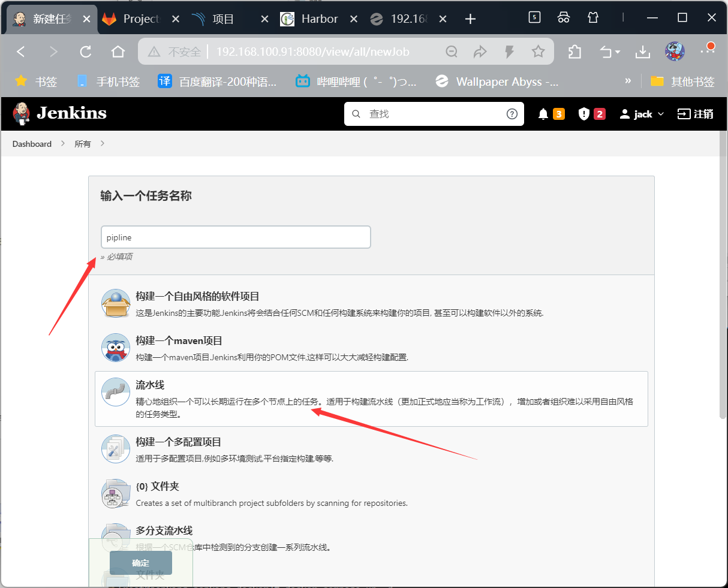Open the 其他书签 folder
This screenshot has width=728, height=588.
(x=683, y=82)
